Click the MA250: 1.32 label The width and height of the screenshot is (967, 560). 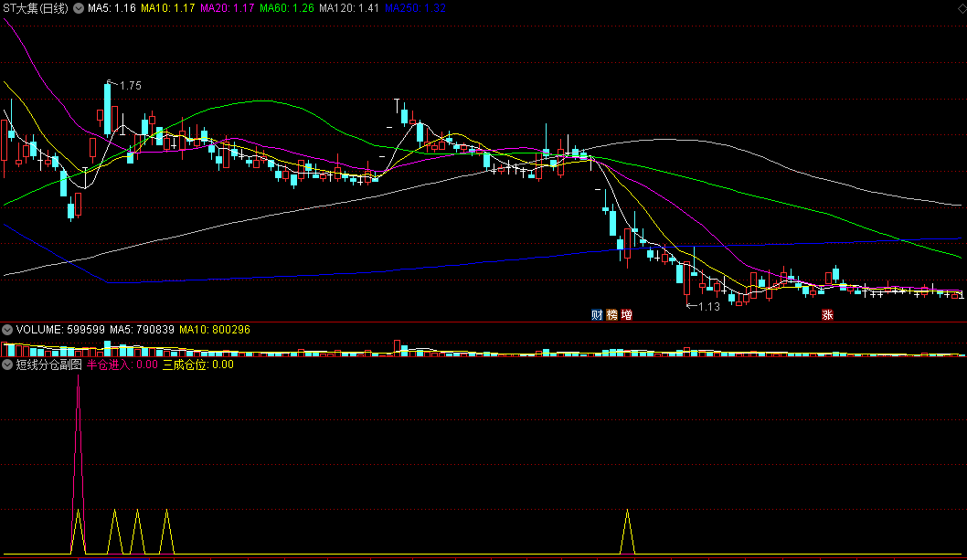pos(415,8)
